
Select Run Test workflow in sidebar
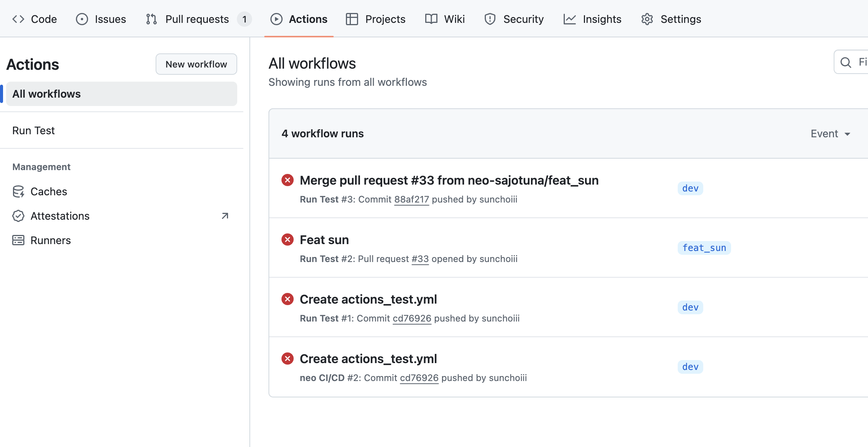[x=34, y=130]
